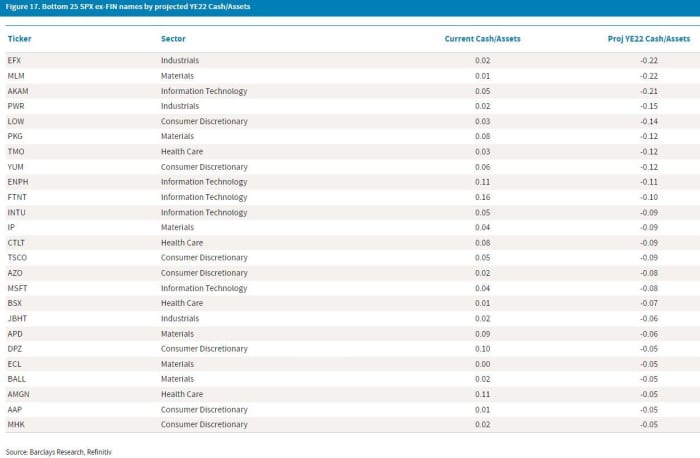Click the YUM ticker cell
This screenshot has width=700, height=458.
[x=16, y=167]
